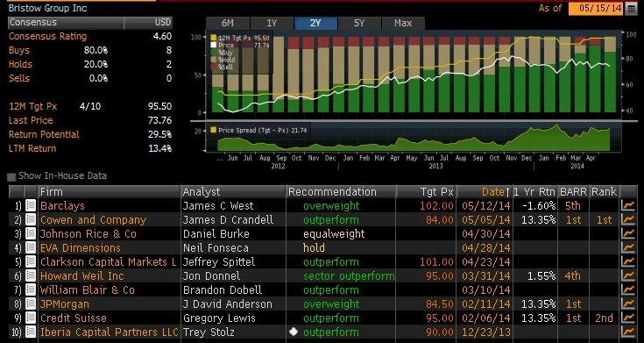
Task: Open Credit Suisse firm link
Action: pos(73,318)
